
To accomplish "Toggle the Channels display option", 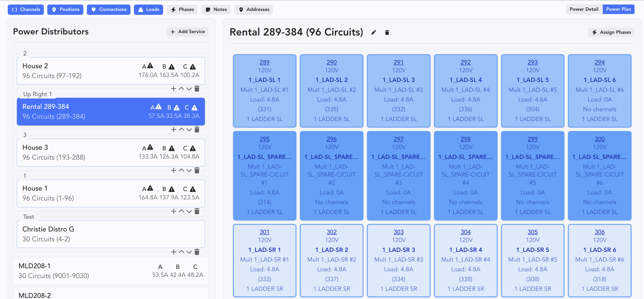I will pos(26,9).
